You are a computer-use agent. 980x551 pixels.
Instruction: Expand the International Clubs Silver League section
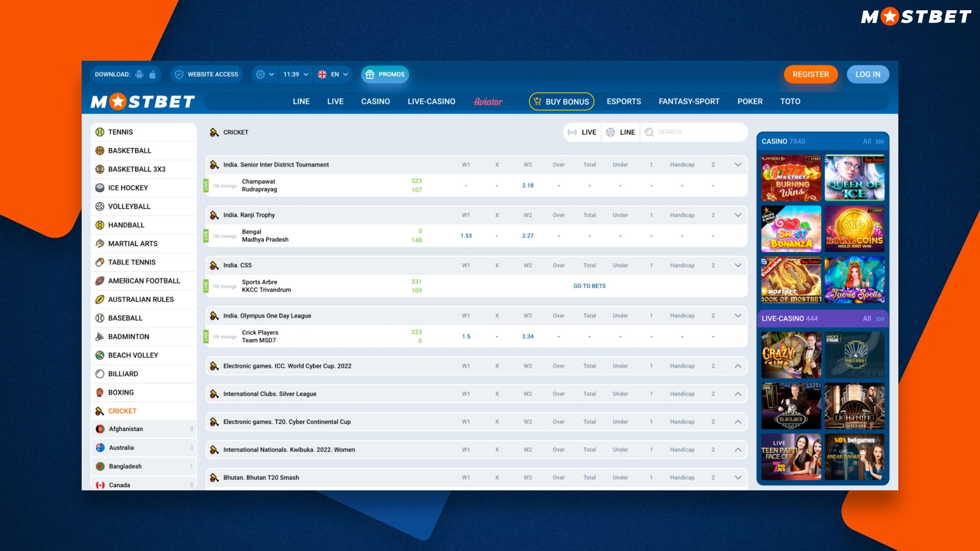[x=738, y=394]
